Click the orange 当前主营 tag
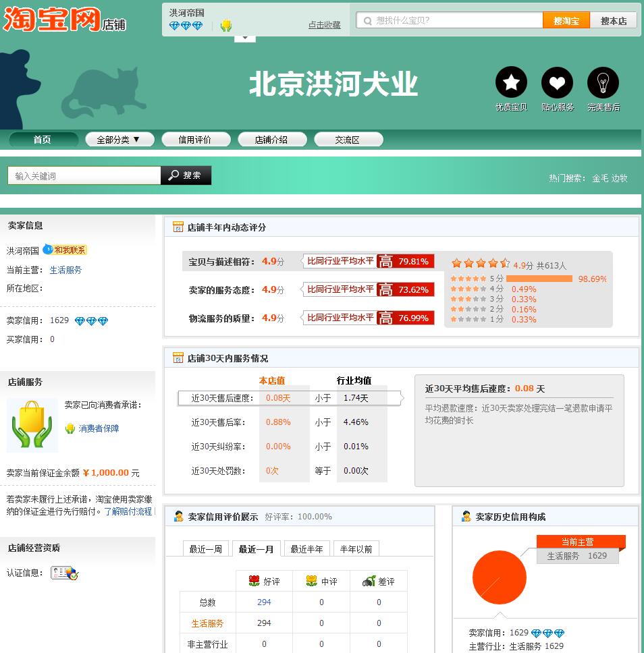This screenshot has width=644, height=653. (x=581, y=542)
